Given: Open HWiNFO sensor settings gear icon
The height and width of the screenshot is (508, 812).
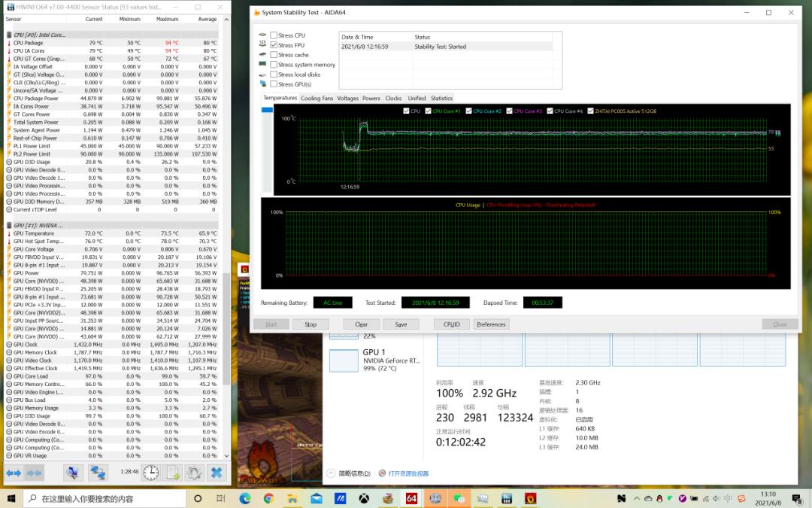Looking at the screenshot, I should (195, 473).
